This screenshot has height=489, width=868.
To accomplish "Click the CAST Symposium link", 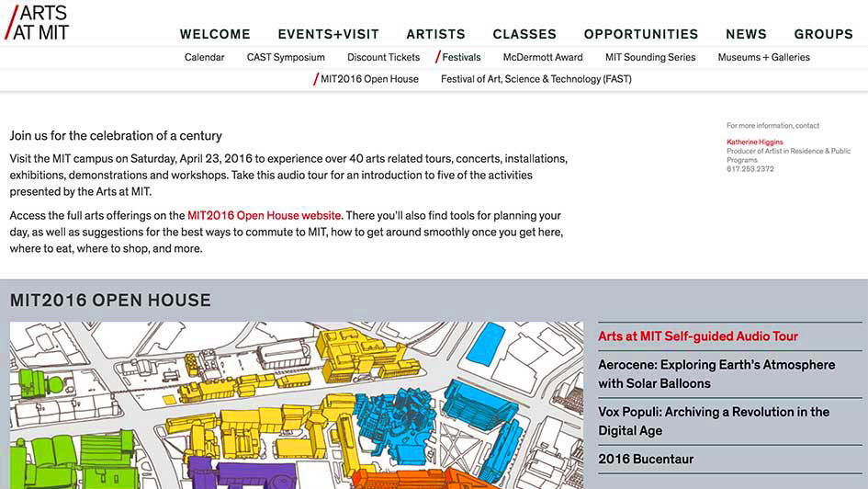I will point(286,57).
